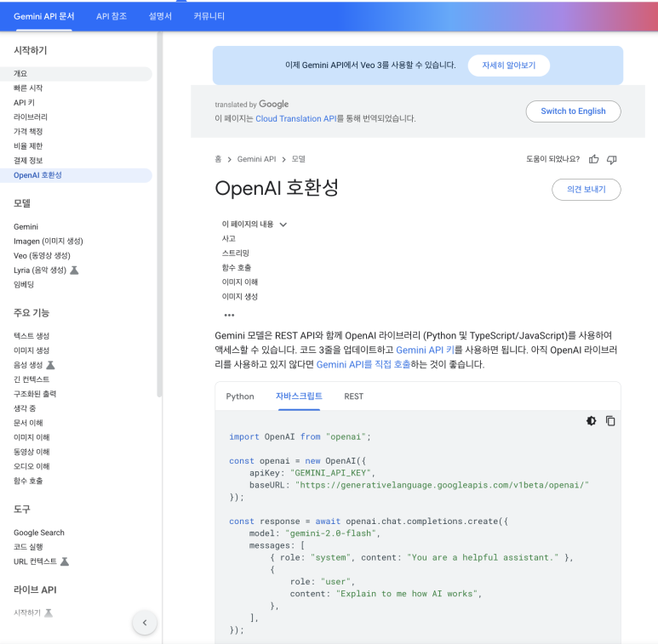This screenshot has height=644, width=658.
Task: Open 오디오 이해 in the sidebar
Action: [31, 466]
